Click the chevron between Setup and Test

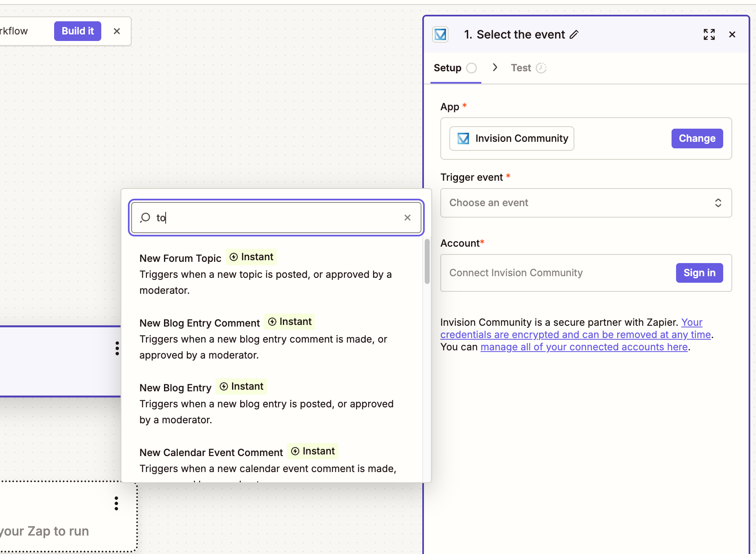click(495, 68)
